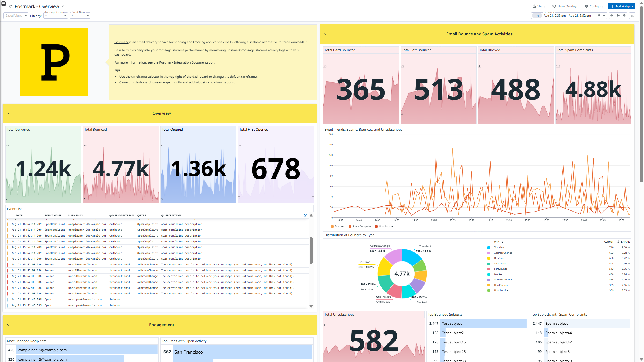Toggle Spam Complaint series in legend

pyautogui.click(x=360, y=226)
